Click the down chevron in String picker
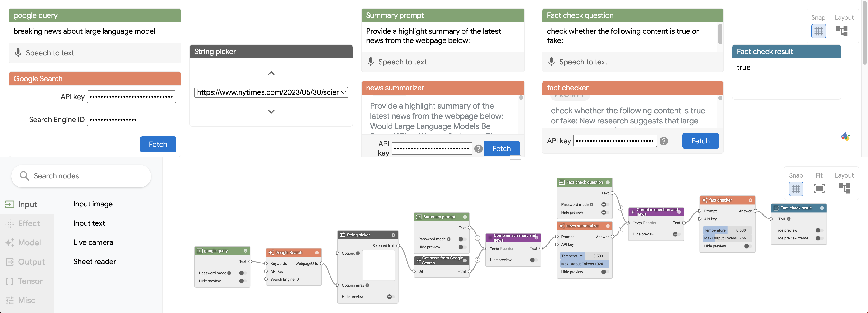The image size is (868, 313). (x=271, y=112)
